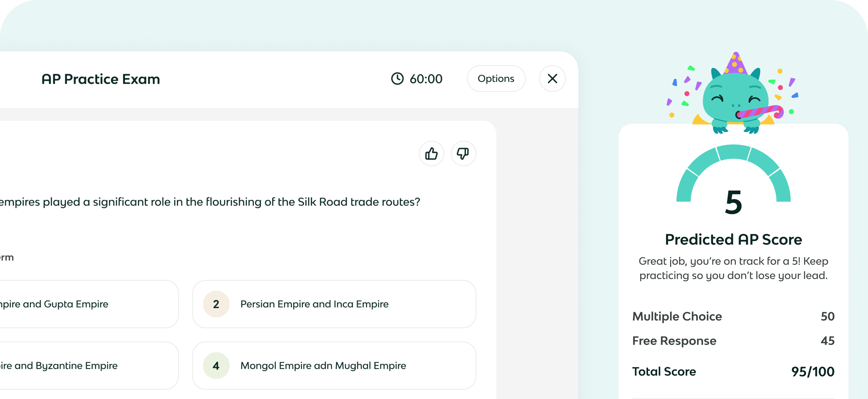Screen dimensions: 868x399
Task: Click the clock timer icon
Action: tap(397, 78)
